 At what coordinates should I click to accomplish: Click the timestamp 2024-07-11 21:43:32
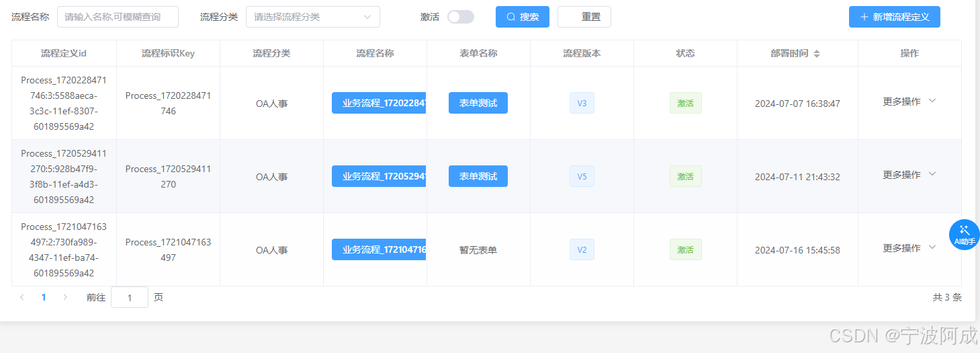pos(797,177)
